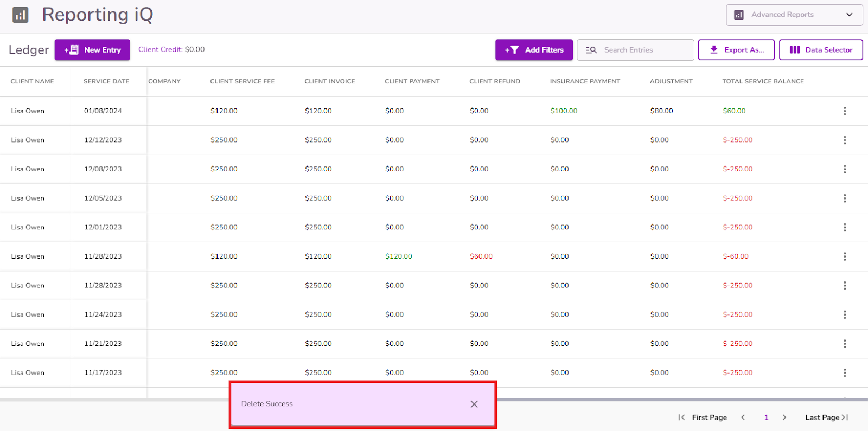This screenshot has width=868, height=431.
Task: Click the Client Invoice column header
Action: click(330, 81)
